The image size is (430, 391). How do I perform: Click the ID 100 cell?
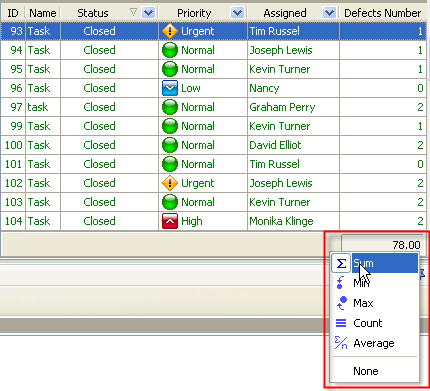(x=13, y=145)
